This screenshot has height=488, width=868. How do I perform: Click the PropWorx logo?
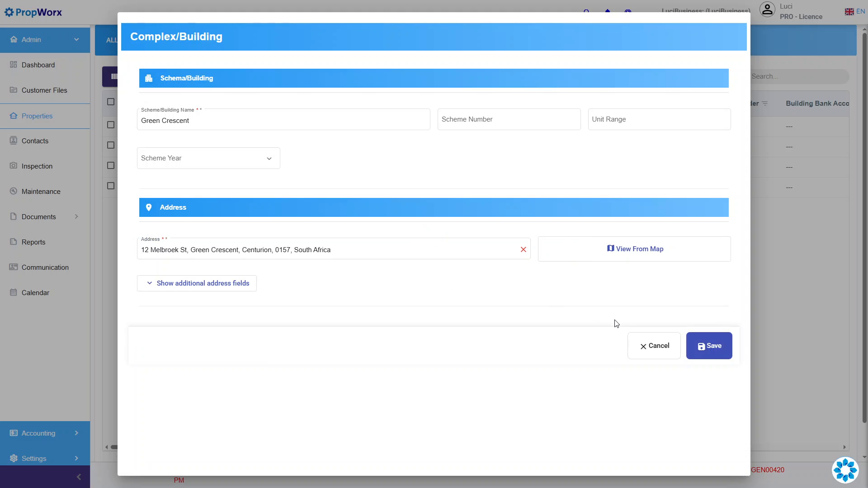33,12
